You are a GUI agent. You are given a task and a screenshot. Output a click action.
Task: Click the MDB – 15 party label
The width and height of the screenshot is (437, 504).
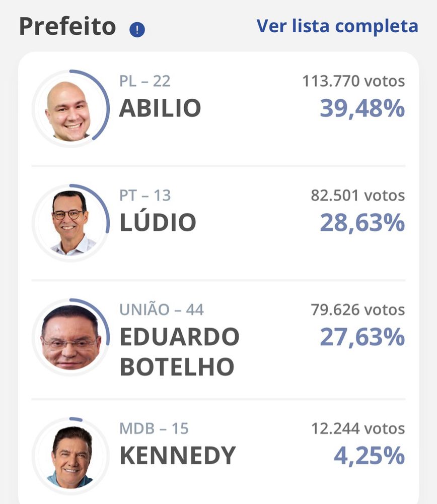coord(154,428)
